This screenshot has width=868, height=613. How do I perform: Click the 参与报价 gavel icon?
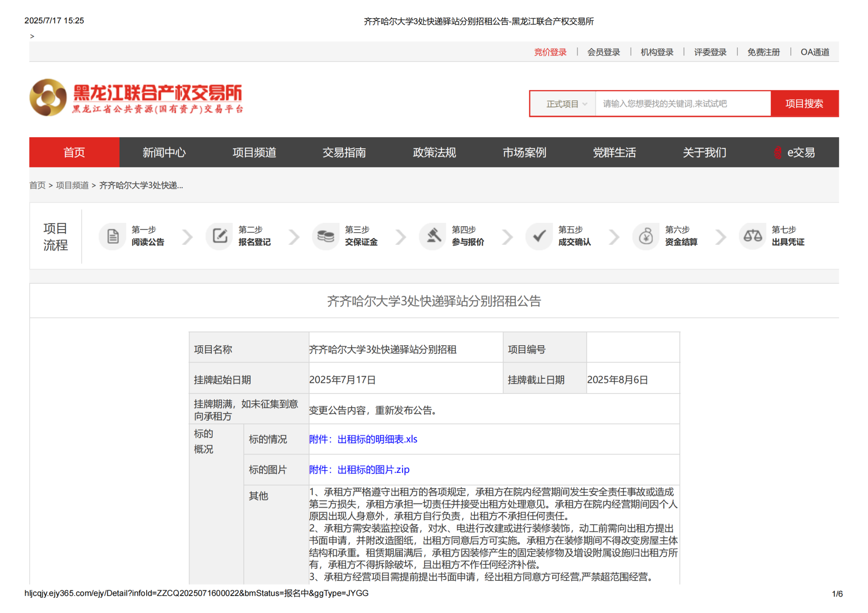(433, 236)
